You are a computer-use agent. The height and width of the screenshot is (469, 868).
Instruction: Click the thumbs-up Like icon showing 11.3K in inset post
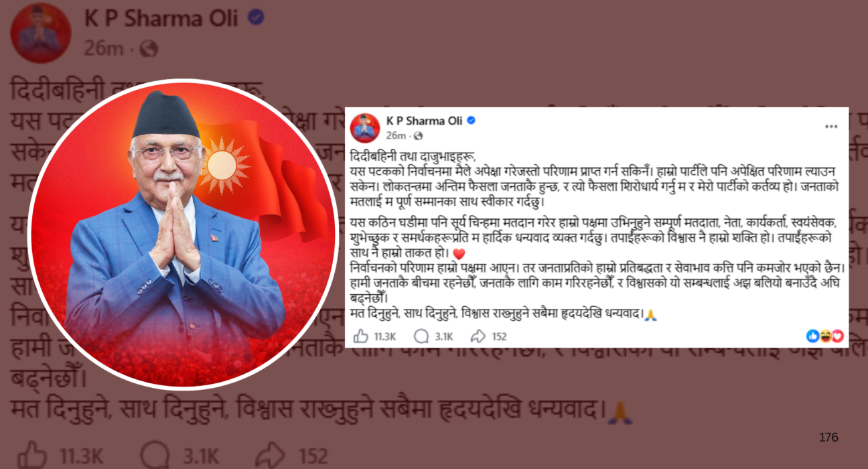point(360,336)
